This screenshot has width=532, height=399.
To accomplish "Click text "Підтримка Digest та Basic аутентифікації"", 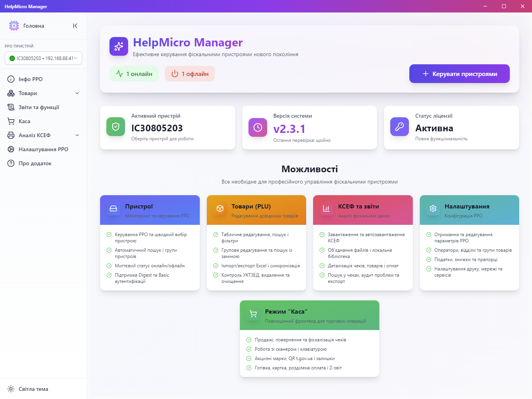I will [x=142, y=278].
